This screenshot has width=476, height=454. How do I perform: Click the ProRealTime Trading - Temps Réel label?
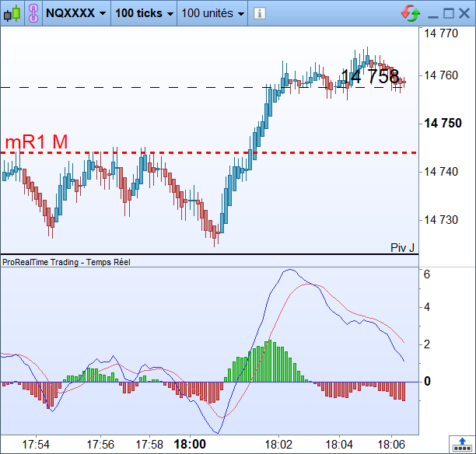coord(66,262)
